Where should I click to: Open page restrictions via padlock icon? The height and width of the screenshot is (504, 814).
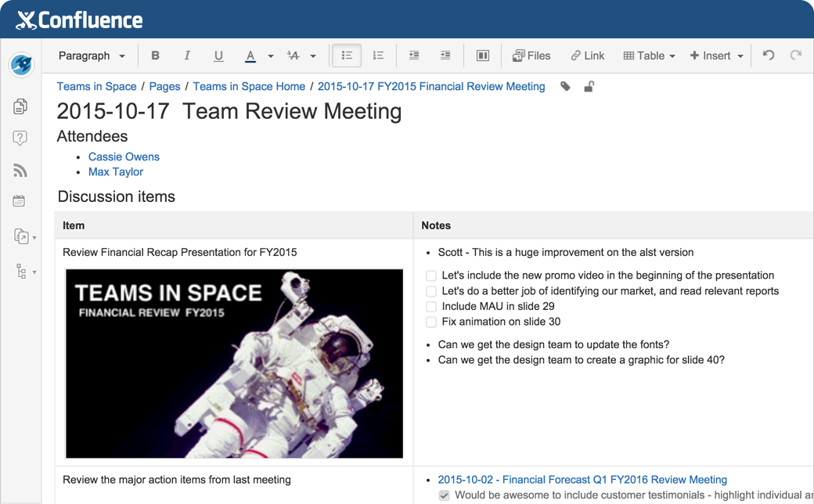[589, 87]
